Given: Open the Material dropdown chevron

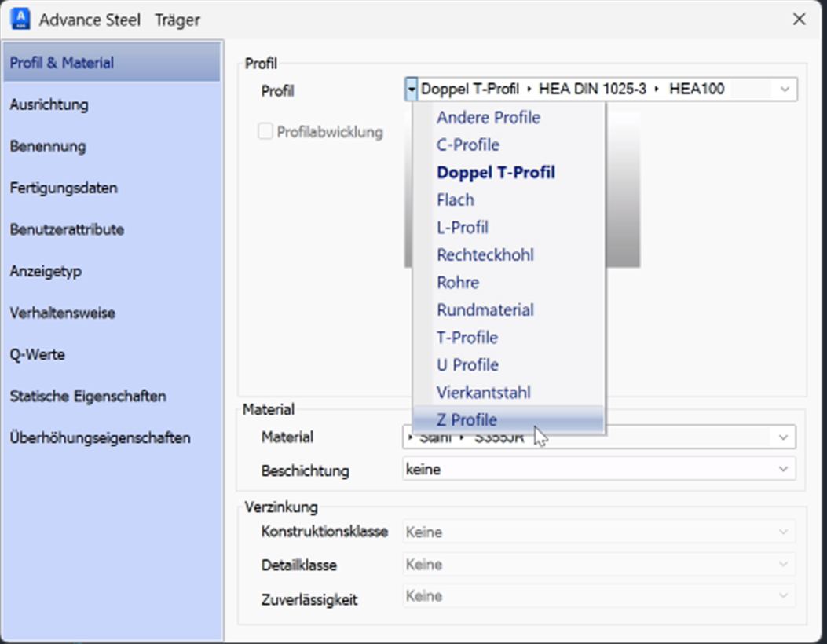Looking at the screenshot, I should [x=783, y=437].
